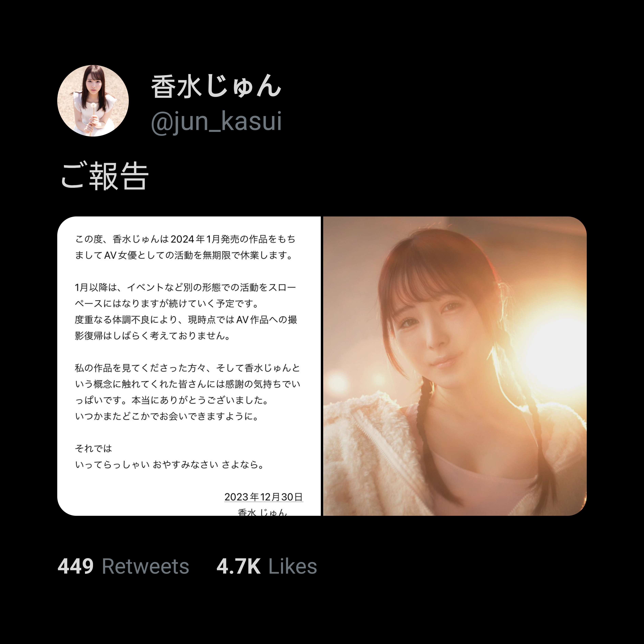Click the display name 香水じゅん
Screen dimensions: 644x644
[216, 86]
